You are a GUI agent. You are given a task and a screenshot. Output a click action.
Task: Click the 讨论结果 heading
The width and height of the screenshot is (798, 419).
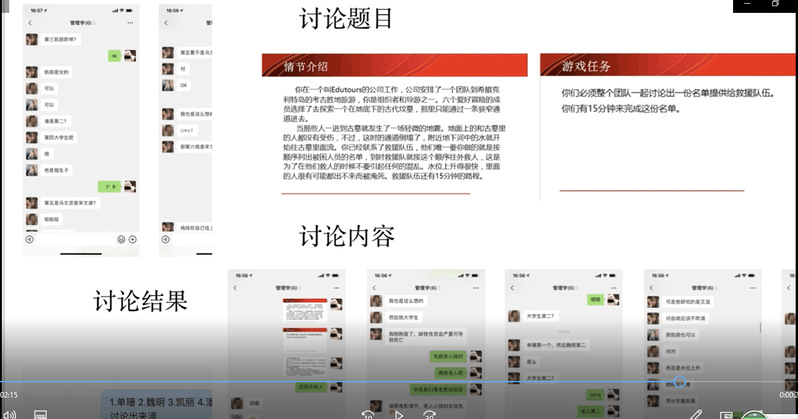click(x=140, y=300)
